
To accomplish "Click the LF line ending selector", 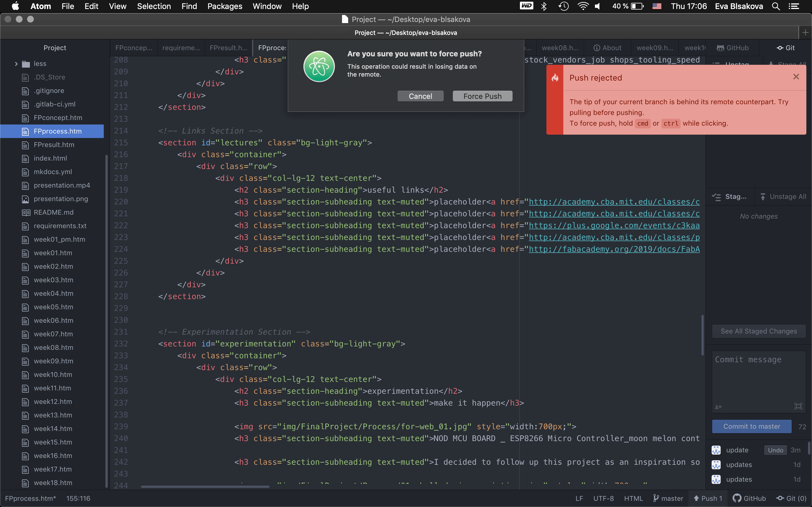I will pos(579,498).
